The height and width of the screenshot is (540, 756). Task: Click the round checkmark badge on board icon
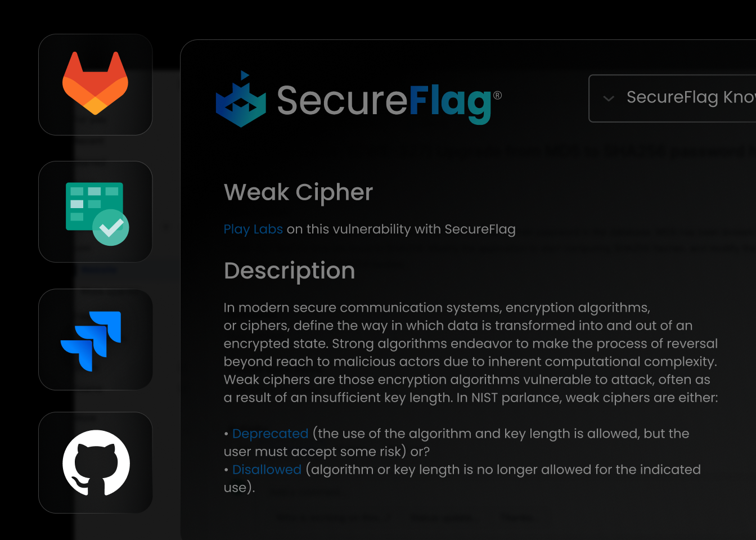coord(111,227)
